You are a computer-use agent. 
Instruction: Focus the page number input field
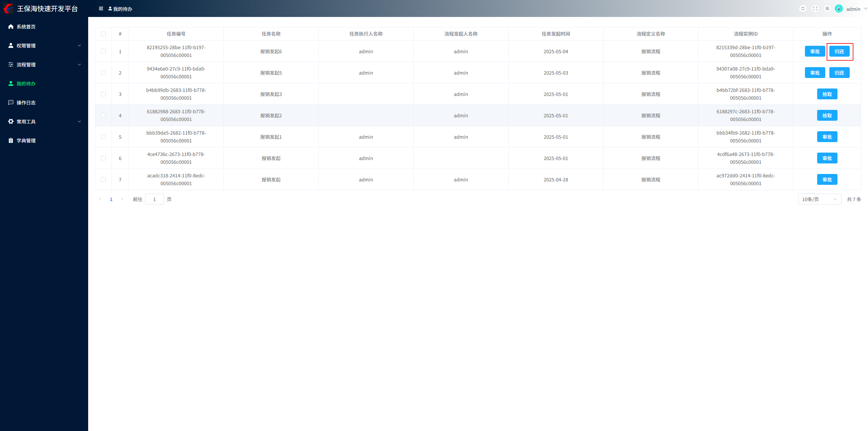pos(154,199)
